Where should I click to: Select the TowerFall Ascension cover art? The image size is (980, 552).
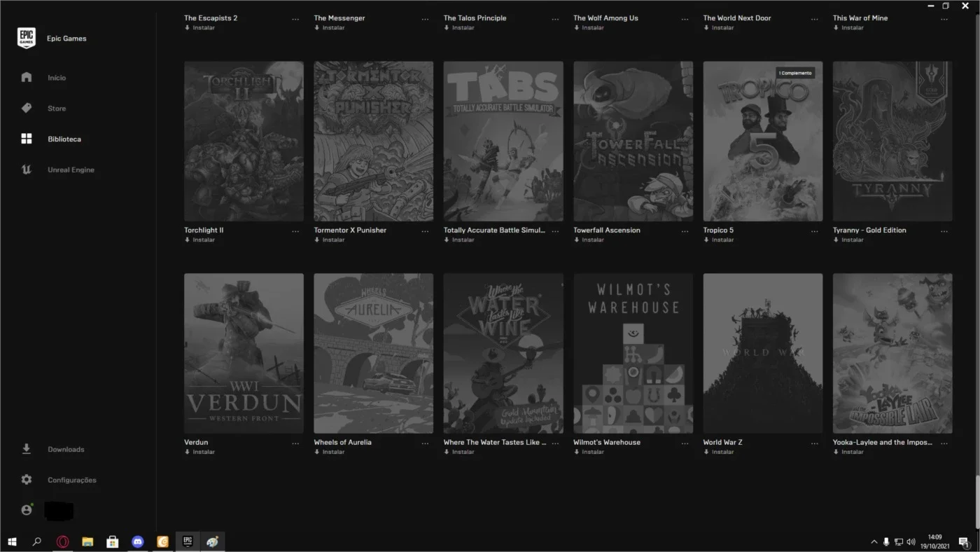(x=633, y=142)
